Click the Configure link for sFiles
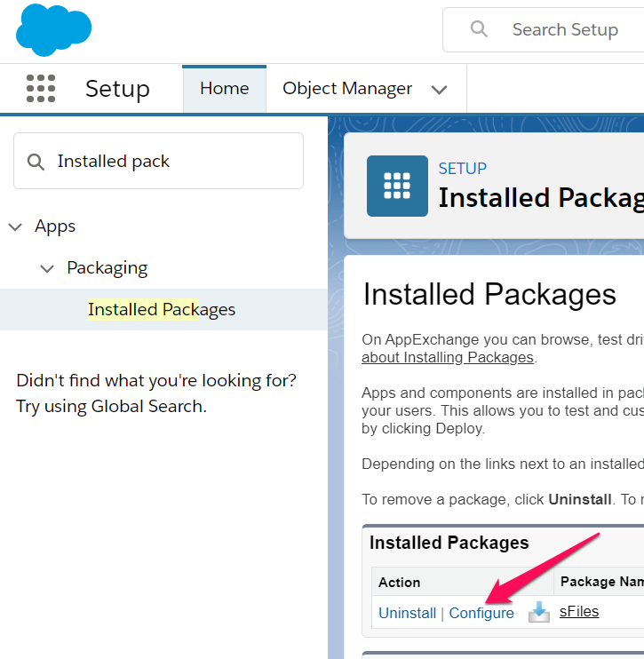This screenshot has width=644, height=659. [x=481, y=613]
